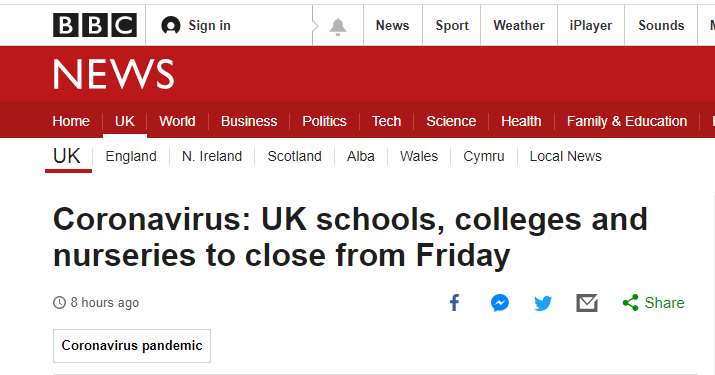
Task: Click the Sign in account avatar icon
Action: (x=171, y=26)
